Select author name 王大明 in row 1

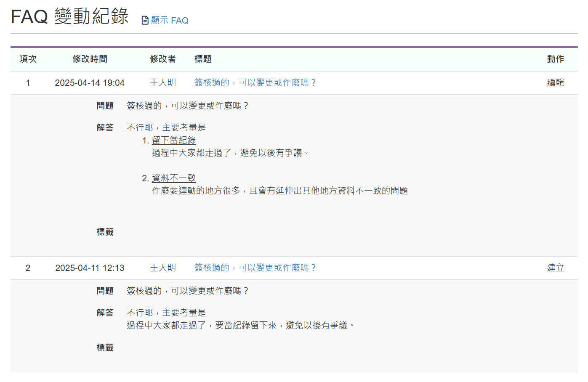[x=163, y=82]
